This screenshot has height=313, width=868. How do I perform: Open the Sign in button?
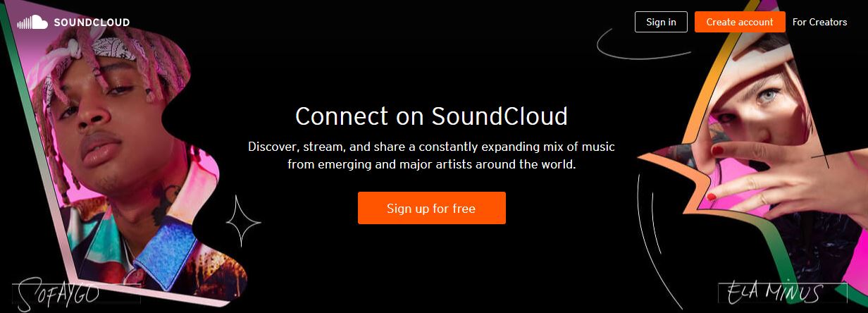pyautogui.click(x=661, y=22)
